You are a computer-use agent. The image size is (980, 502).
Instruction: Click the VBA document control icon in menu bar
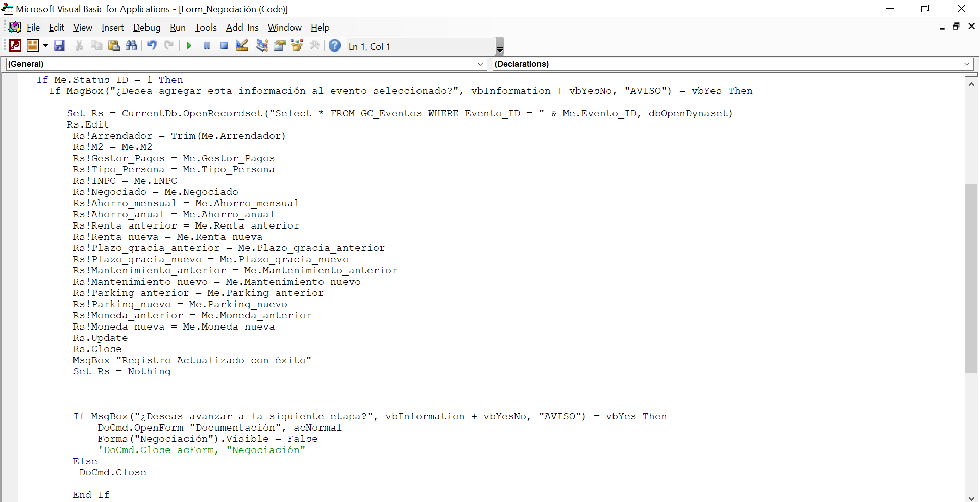(15, 27)
